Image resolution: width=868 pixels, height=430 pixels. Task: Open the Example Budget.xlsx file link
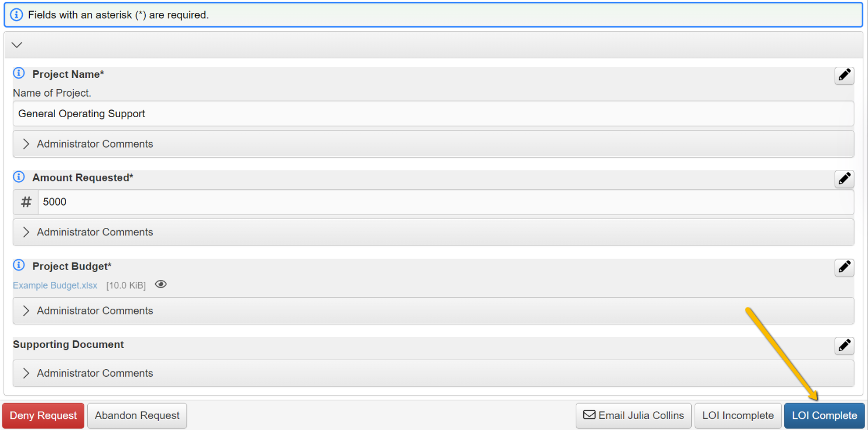tap(55, 285)
